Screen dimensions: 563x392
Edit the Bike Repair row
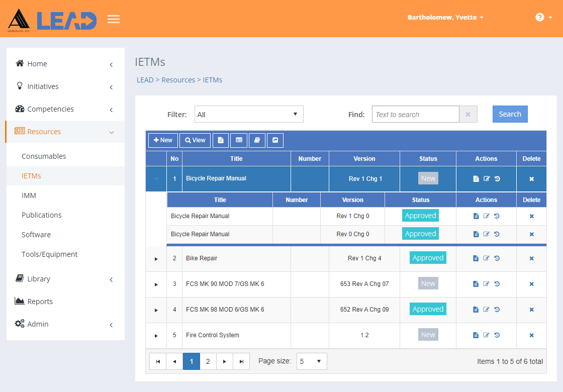click(486, 258)
